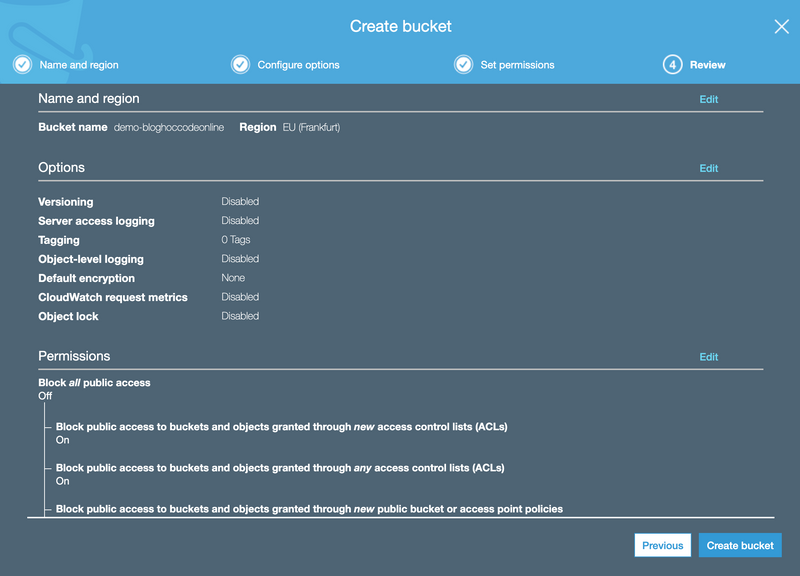Click the step 4 circle icon
800x576 pixels.
coord(672,65)
